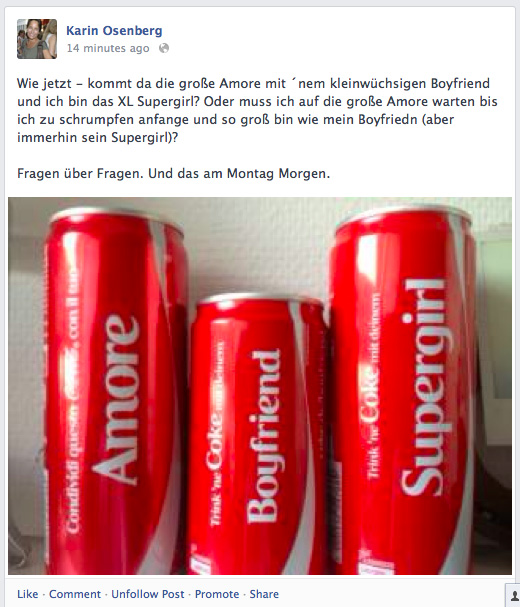Open Karin Osenberg's profile name link
Screen dimensions: 520x607
[x=114, y=31]
